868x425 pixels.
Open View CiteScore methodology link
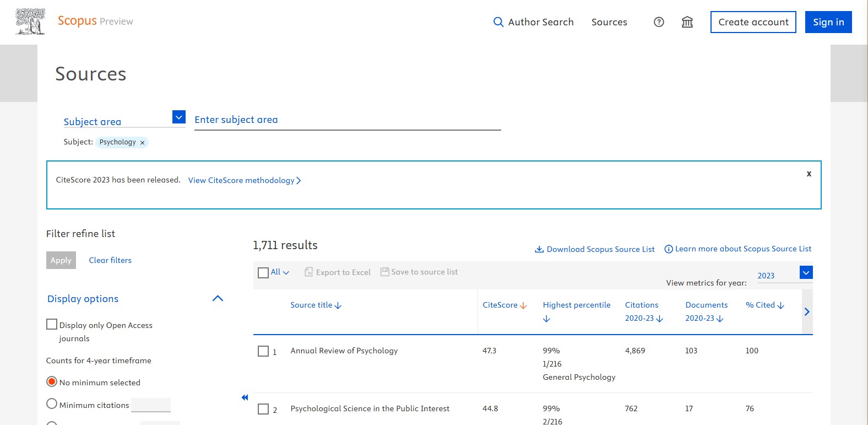245,180
